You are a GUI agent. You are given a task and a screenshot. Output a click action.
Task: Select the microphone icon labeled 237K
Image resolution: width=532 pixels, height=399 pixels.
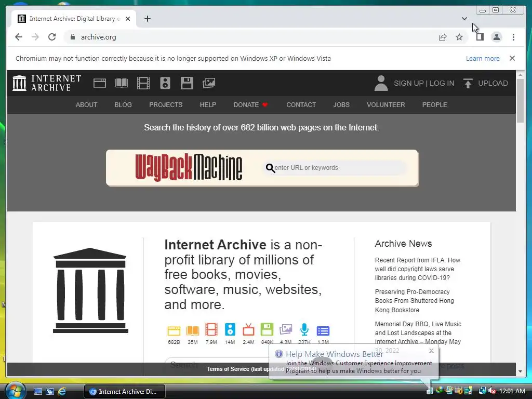click(x=304, y=329)
